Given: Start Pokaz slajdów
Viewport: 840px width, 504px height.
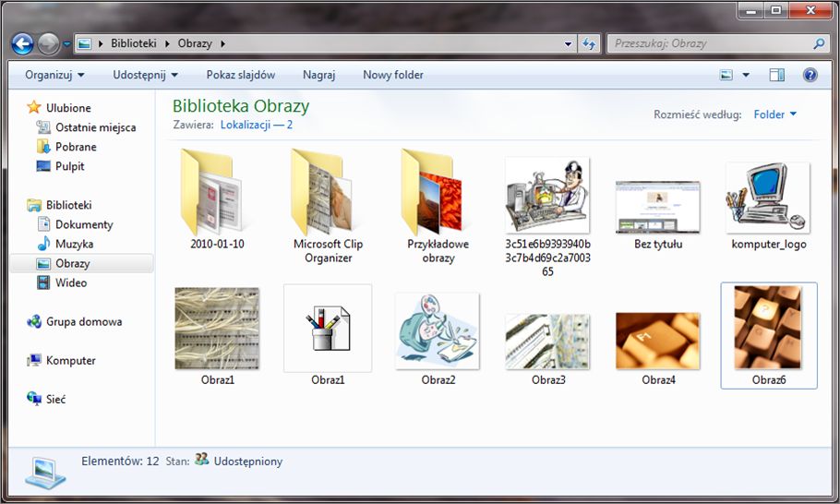Looking at the screenshot, I should [x=241, y=75].
